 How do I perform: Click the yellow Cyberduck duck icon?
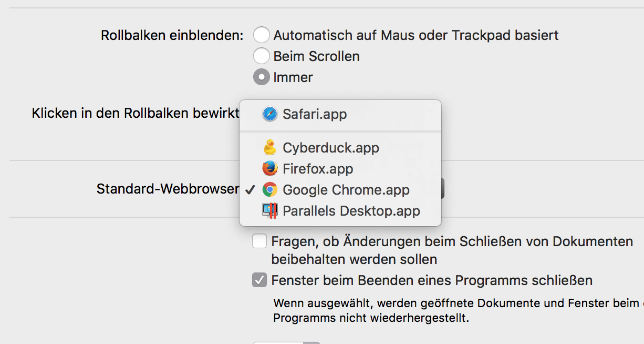tap(270, 147)
